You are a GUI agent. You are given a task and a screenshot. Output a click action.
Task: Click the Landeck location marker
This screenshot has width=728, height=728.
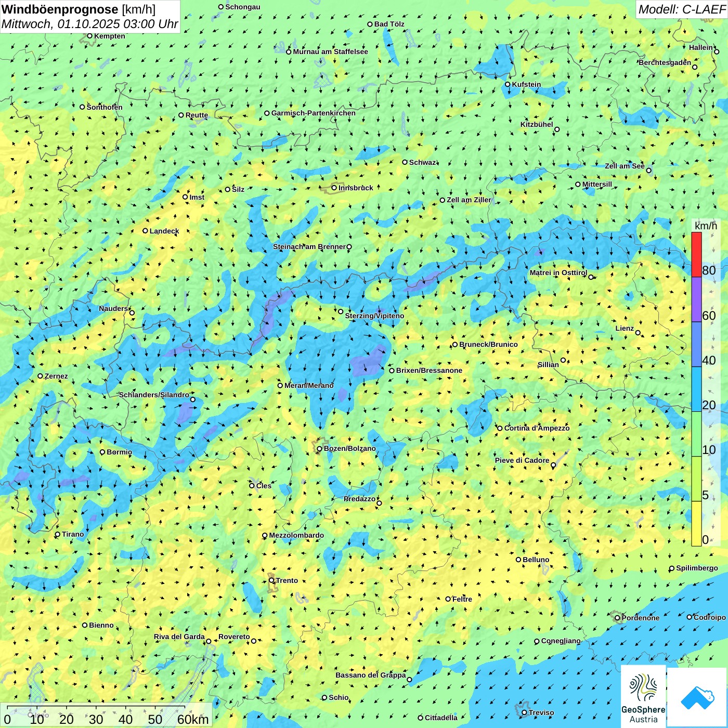[145, 231]
